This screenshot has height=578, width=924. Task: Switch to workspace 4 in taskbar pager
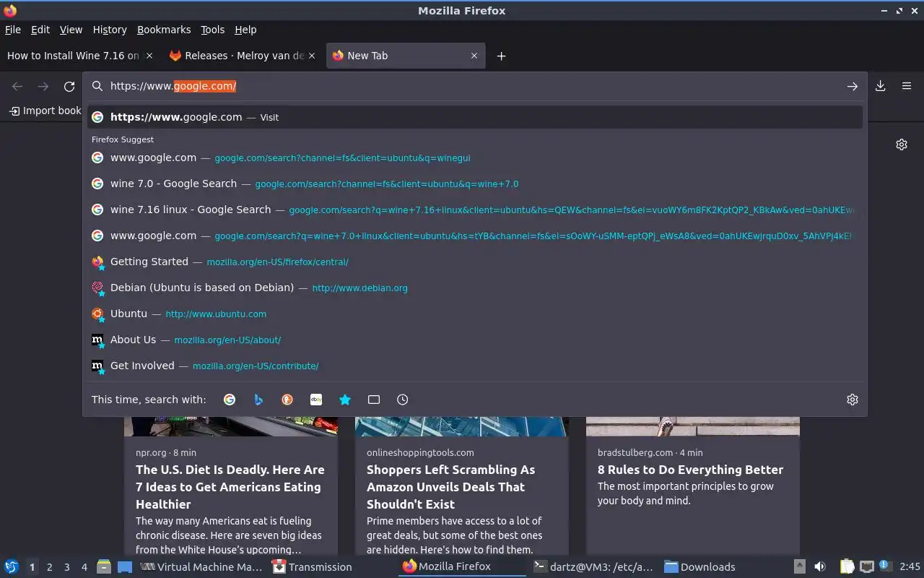pyautogui.click(x=84, y=567)
